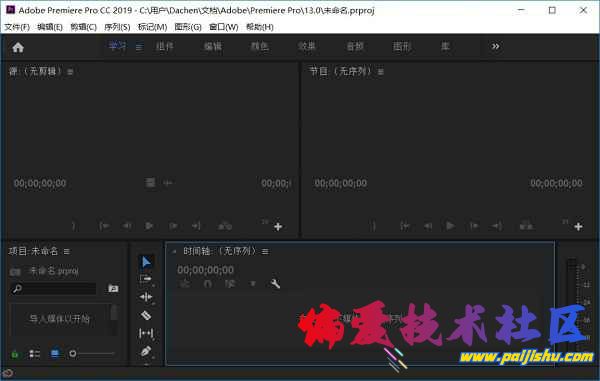
Task: Select the Selection tool arrow
Action: [x=146, y=262]
